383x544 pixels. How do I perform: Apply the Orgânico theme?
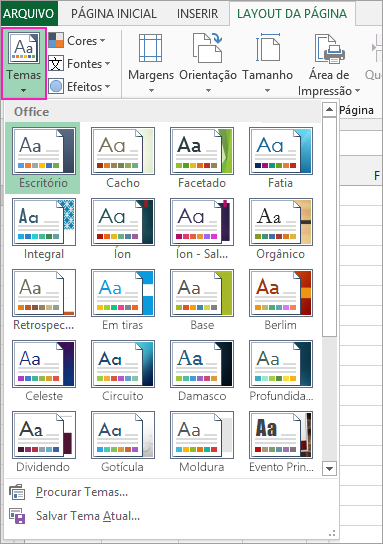tap(281, 222)
